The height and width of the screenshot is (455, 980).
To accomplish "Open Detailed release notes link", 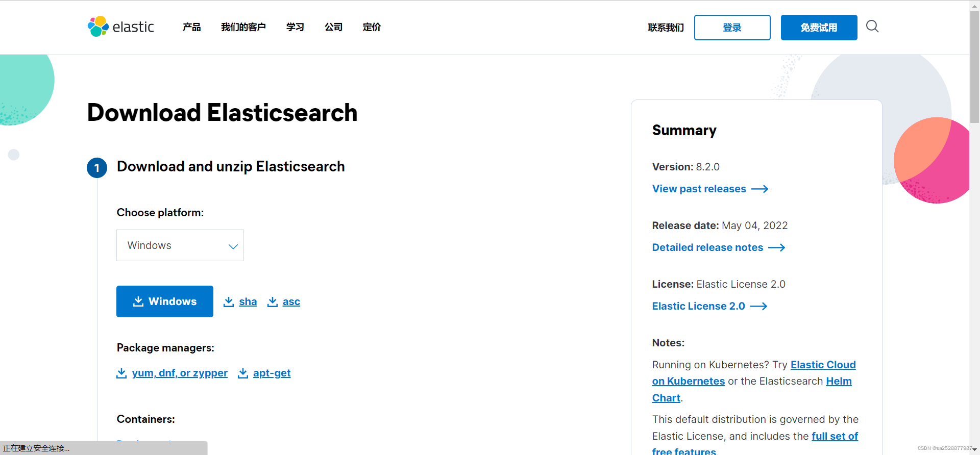I will 708,247.
